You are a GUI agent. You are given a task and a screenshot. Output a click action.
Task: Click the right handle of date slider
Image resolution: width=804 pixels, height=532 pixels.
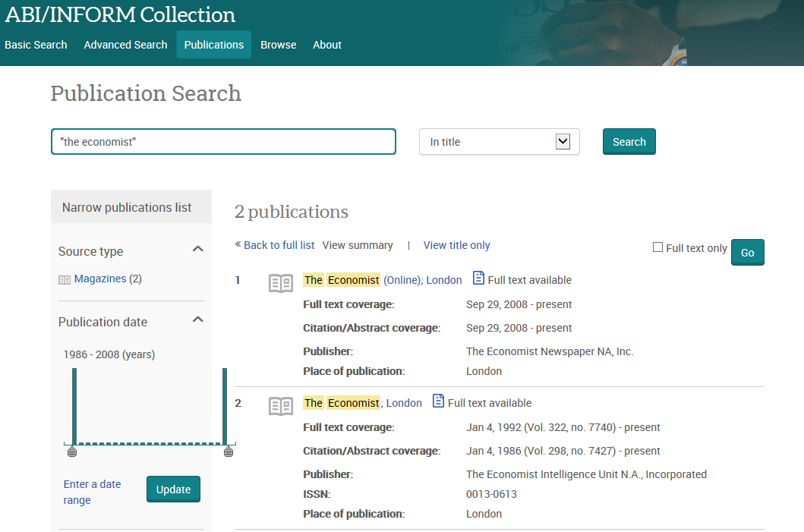pyautogui.click(x=229, y=452)
